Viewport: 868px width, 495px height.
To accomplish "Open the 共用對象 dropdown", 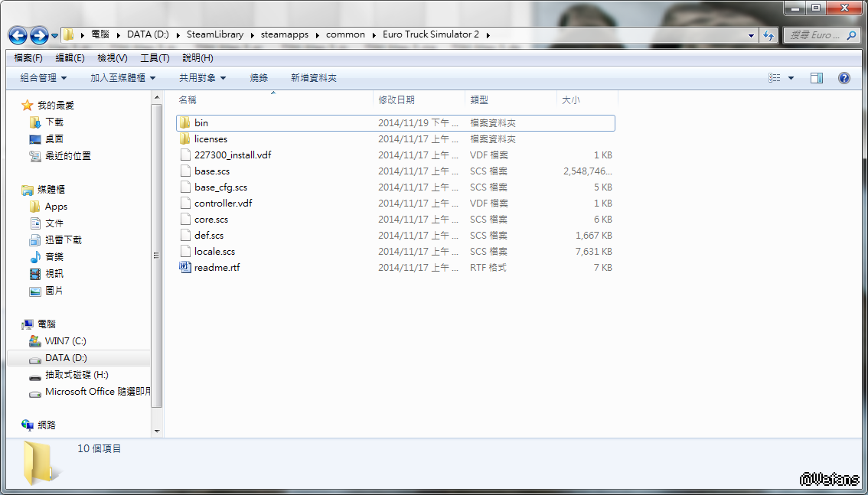I will coord(203,78).
